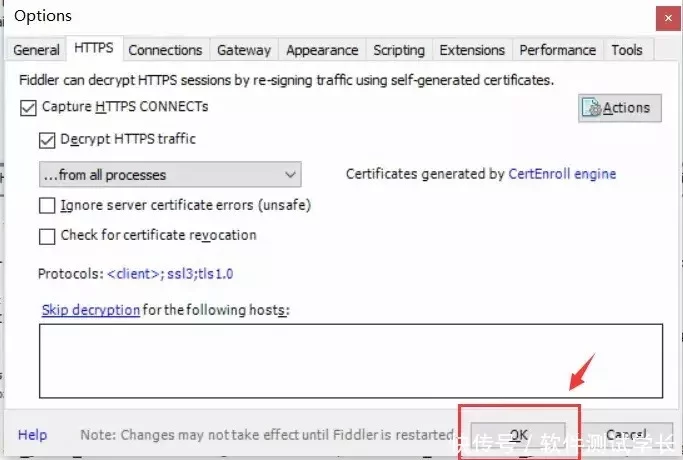Viewport: 683px width, 460px height.
Task: Open the Extensions tab
Action: pos(472,50)
